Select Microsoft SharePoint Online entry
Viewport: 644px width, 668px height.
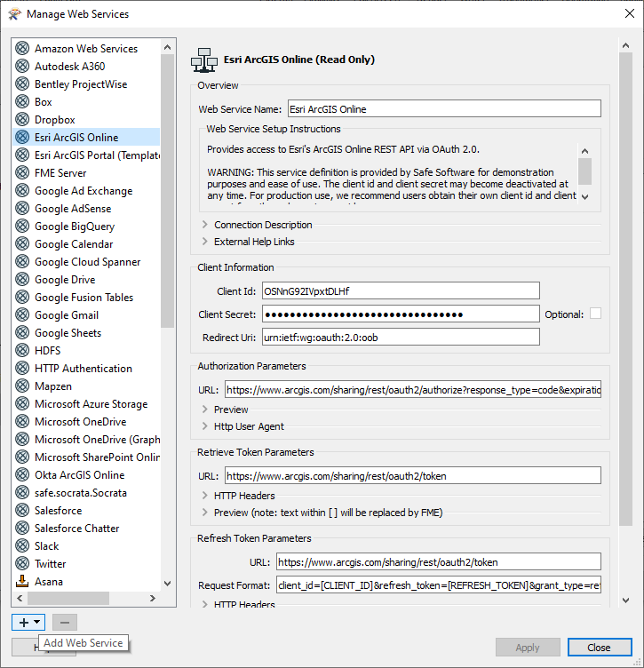[x=86, y=457]
